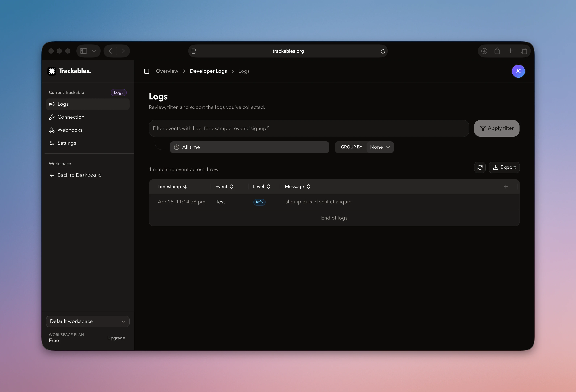Go to Connection sidebar item
Viewport: 576px width, 392px height.
(71, 117)
